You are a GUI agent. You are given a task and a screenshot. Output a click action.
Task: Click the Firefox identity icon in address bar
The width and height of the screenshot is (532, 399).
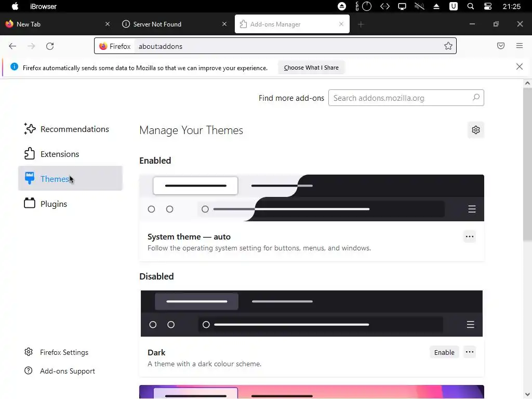(103, 46)
